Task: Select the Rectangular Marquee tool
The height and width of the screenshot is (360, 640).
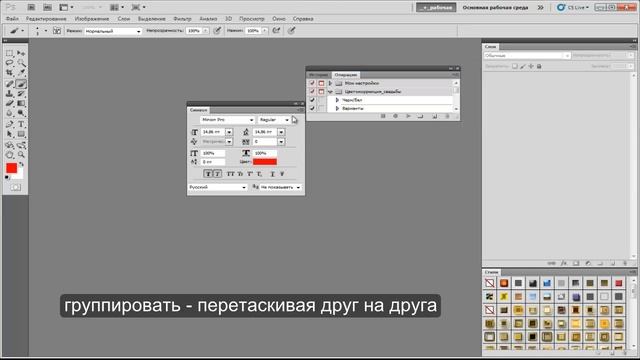Action: pos(9,53)
